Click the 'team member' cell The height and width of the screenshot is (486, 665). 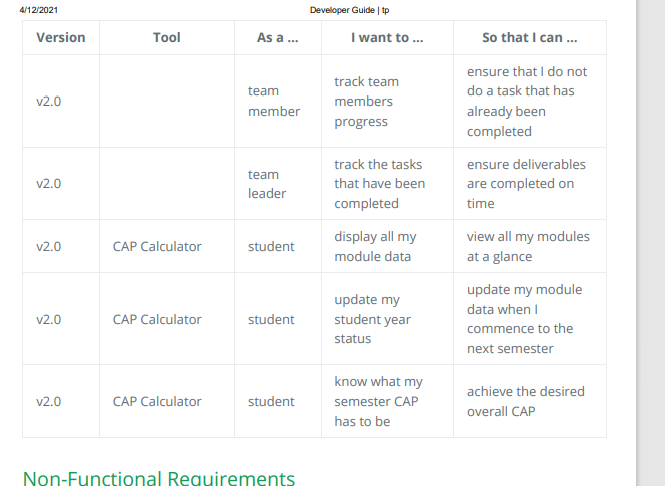[x=274, y=101]
